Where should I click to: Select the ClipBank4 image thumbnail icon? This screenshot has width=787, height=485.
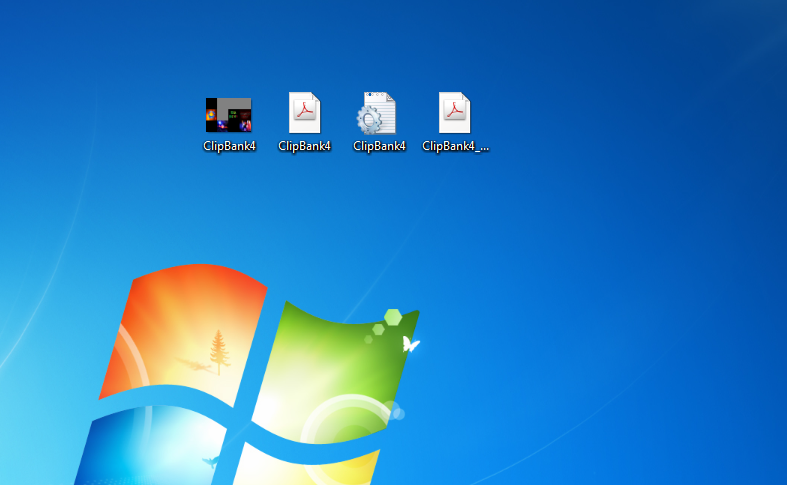coord(228,115)
